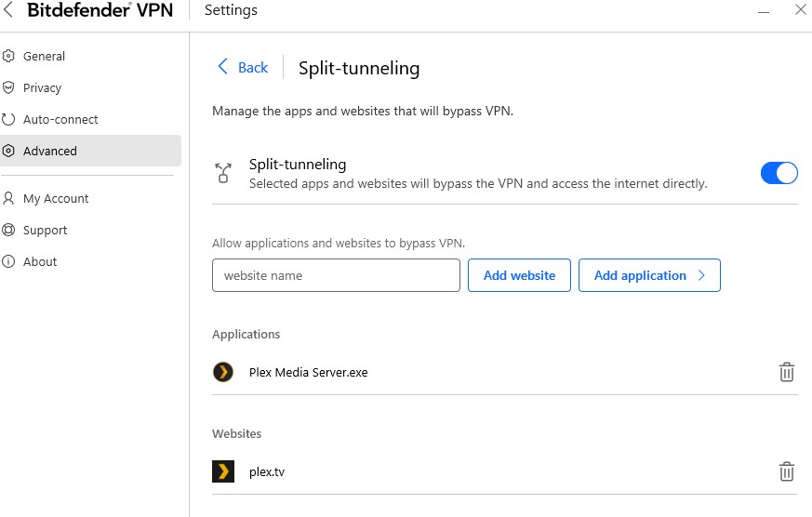
Task: Go Back from Split-tunneling page
Action: tap(243, 67)
